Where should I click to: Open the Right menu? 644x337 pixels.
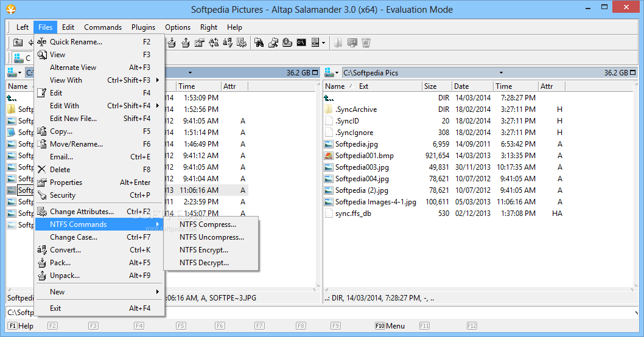[209, 27]
